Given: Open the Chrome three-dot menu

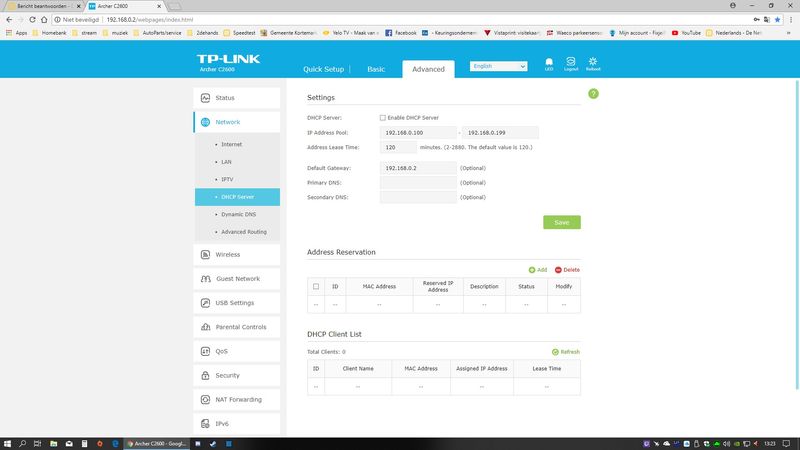Looking at the screenshot, I should coord(791,19).
